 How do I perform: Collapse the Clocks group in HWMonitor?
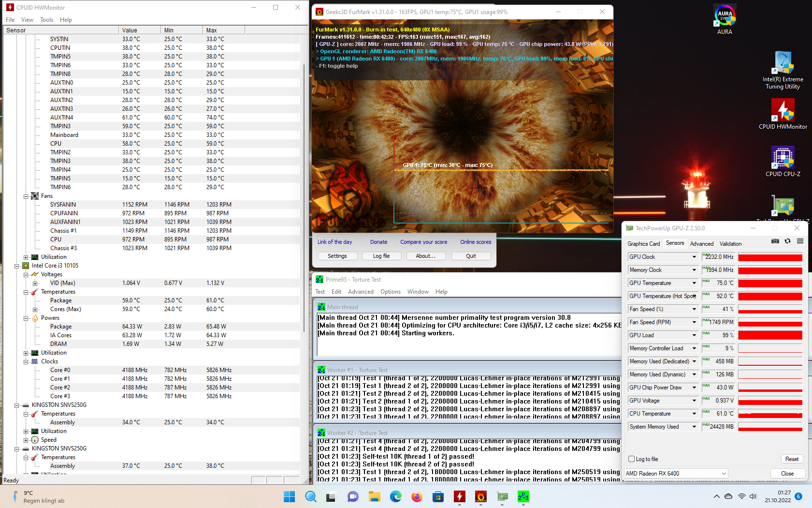coord(26,362)
